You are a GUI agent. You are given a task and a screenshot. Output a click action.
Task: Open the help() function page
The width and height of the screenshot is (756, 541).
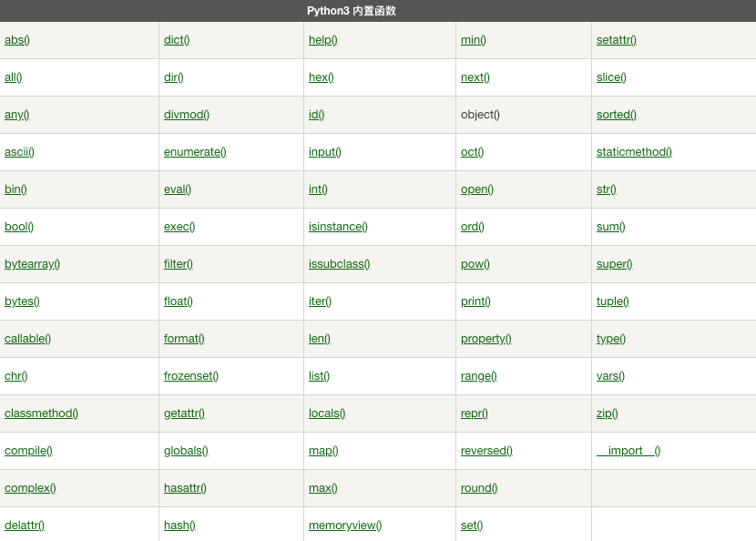tap(323, 40)
